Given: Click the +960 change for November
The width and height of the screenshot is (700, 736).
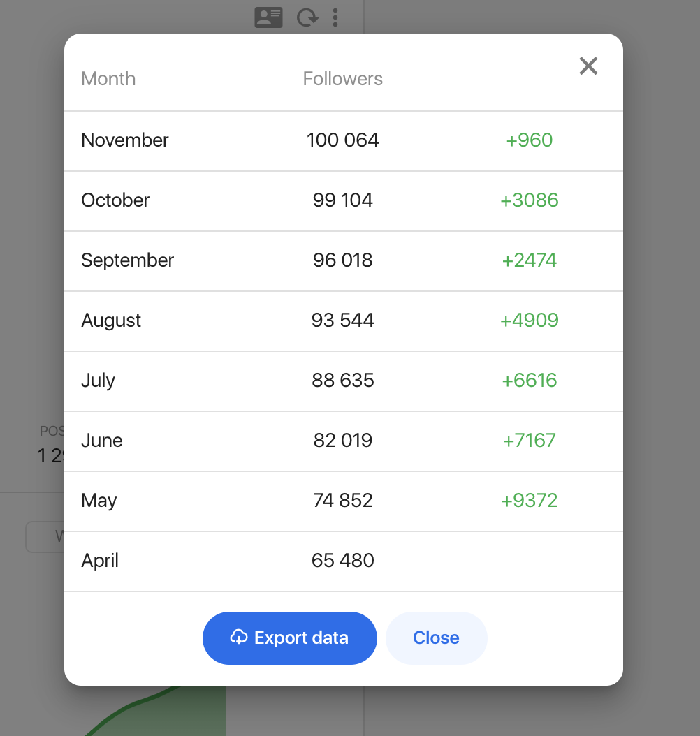Looking at the screenshot, I should click(x=529, y=140).
